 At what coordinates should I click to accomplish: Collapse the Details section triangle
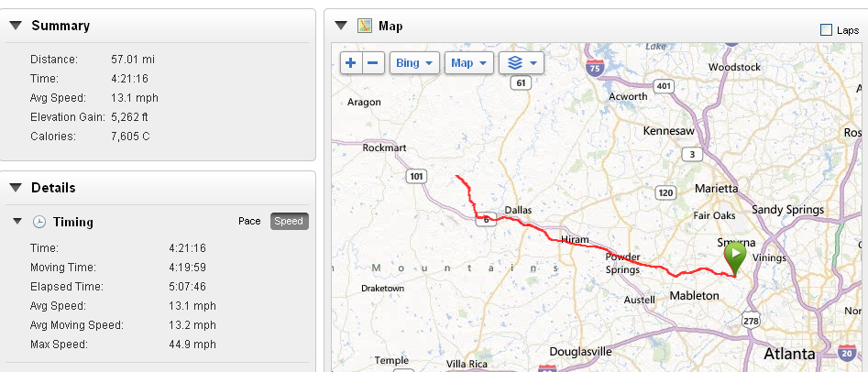pyautogui.click(x=16, y=188)
